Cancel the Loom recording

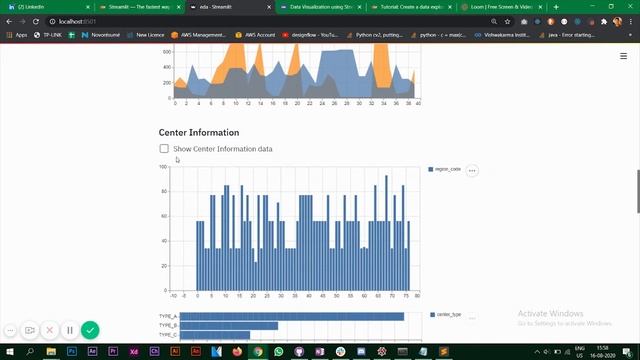tap(50, 330)
